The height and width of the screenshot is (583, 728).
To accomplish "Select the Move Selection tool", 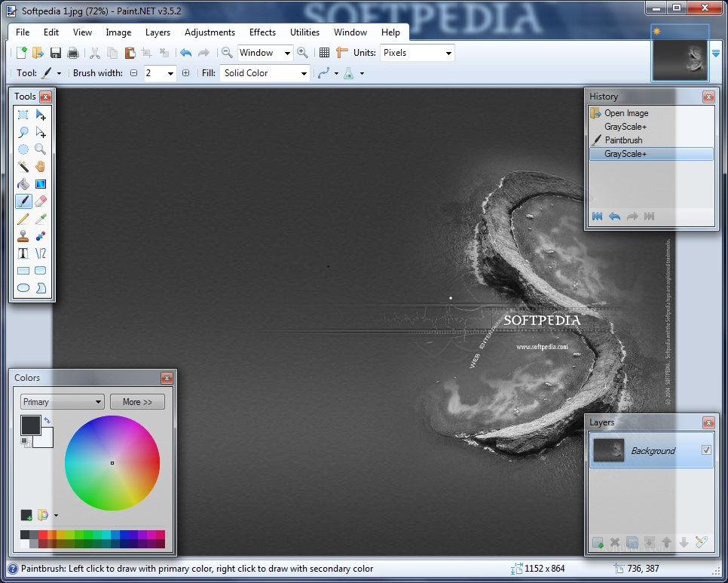I will pos(41,133).
